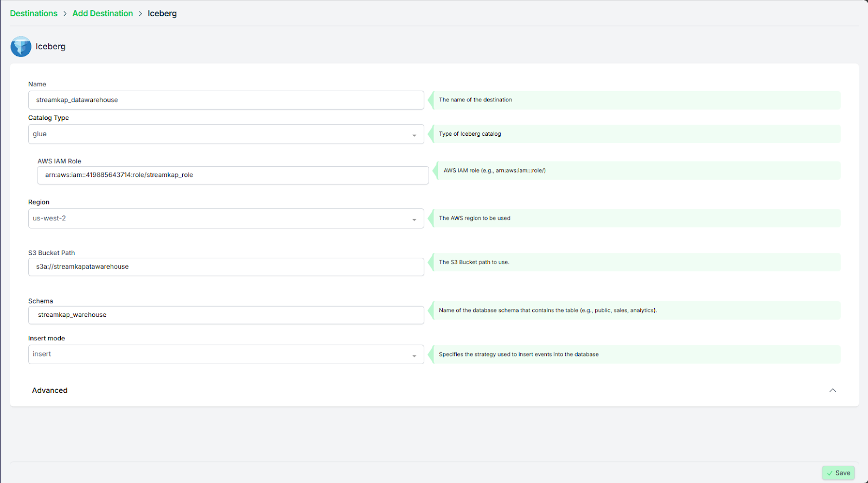The height and width of the screenshot is (483, 868).
Task: Click the Region dropdown arrow
Action: click(414, 220)
